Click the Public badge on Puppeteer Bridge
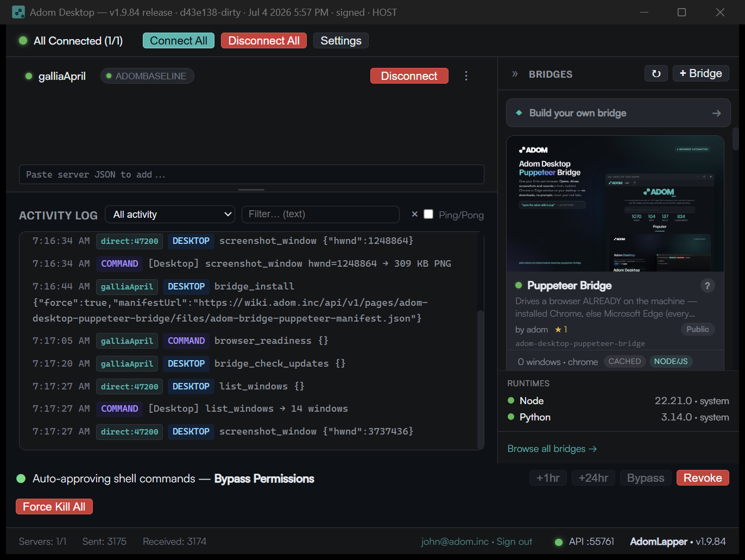745x560 pixels. click(698, 329)
